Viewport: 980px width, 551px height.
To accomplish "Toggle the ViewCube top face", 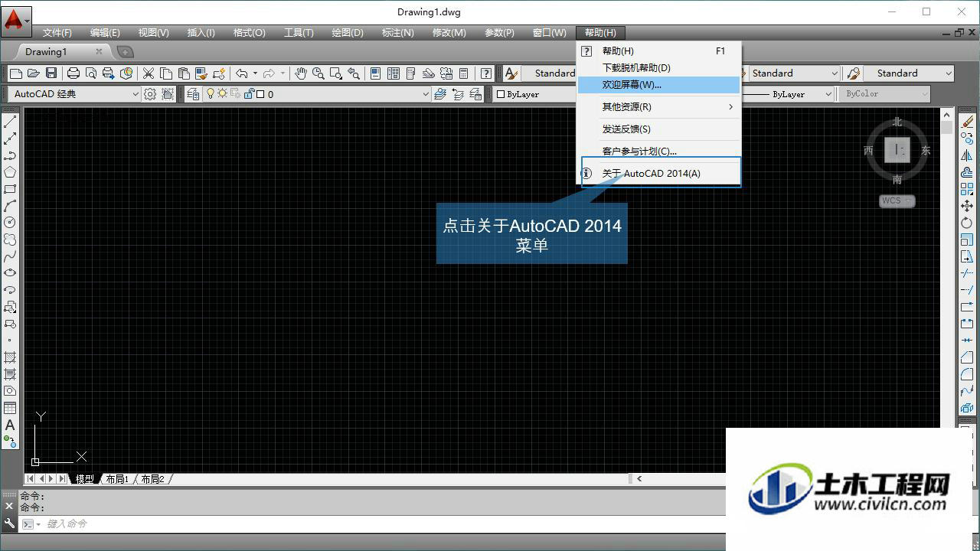I will [897, 150].
